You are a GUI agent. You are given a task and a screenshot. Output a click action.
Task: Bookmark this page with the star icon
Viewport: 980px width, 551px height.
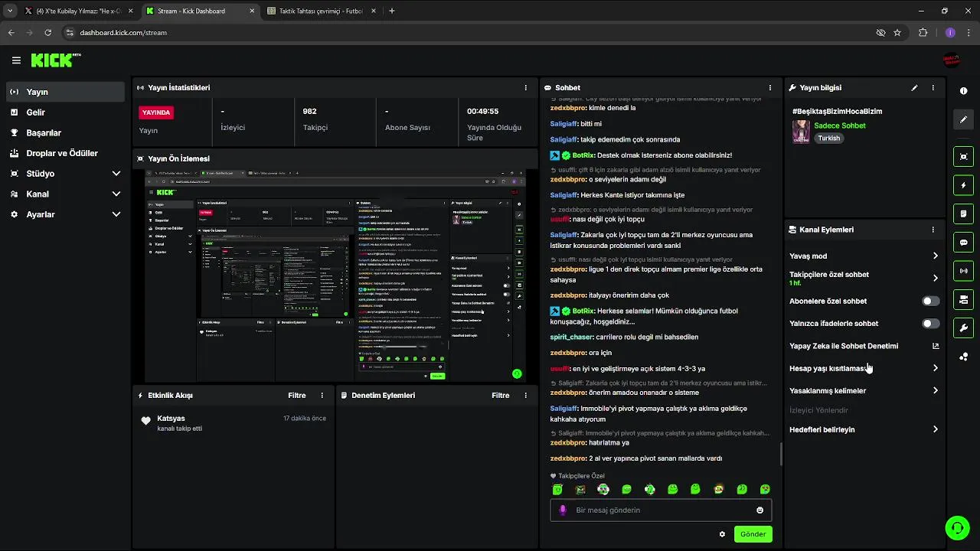[x=897, y=33]
